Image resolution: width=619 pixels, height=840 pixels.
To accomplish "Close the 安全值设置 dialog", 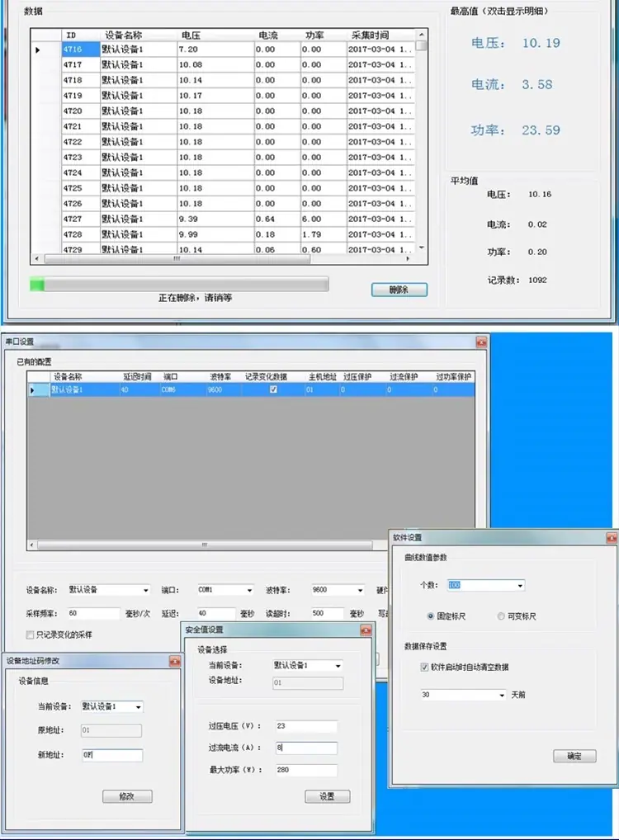I will [x=366, y=630].
